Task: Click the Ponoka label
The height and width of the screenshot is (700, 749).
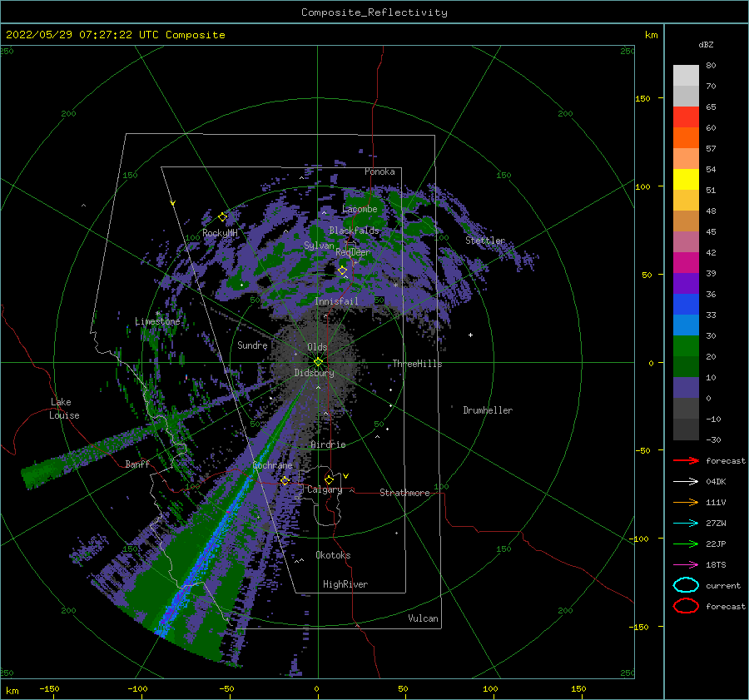Action: [379, 171]
